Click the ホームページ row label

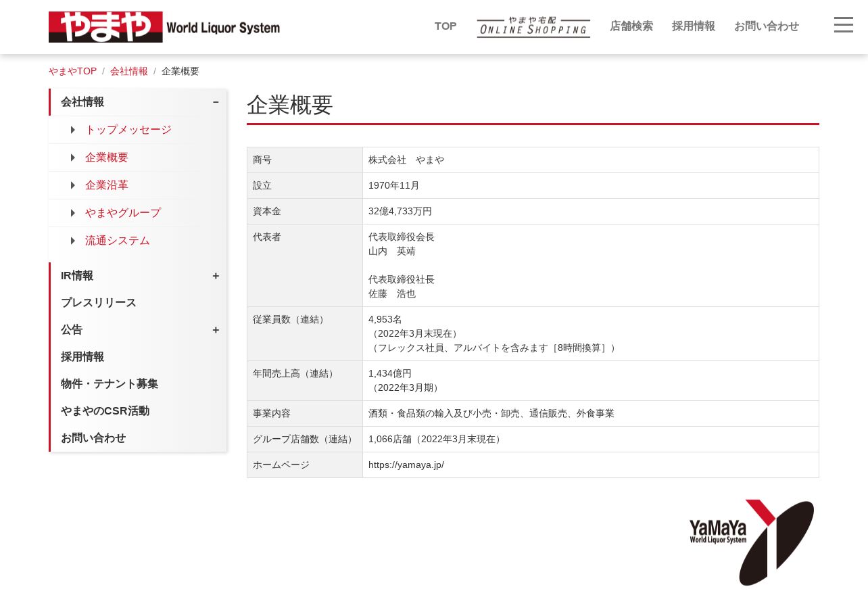pos(281,465)
